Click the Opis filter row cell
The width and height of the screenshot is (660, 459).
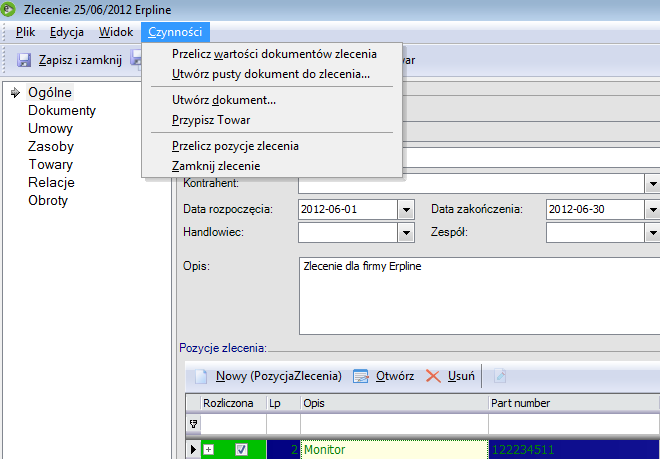coord(394,424)
